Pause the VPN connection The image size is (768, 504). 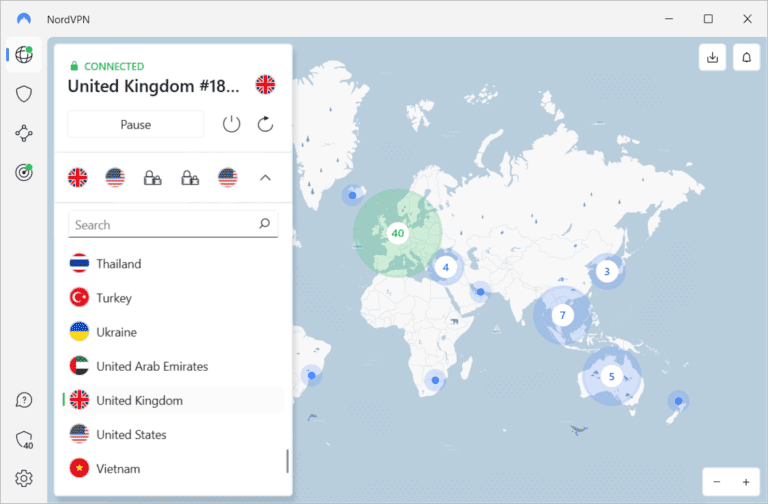135,124
